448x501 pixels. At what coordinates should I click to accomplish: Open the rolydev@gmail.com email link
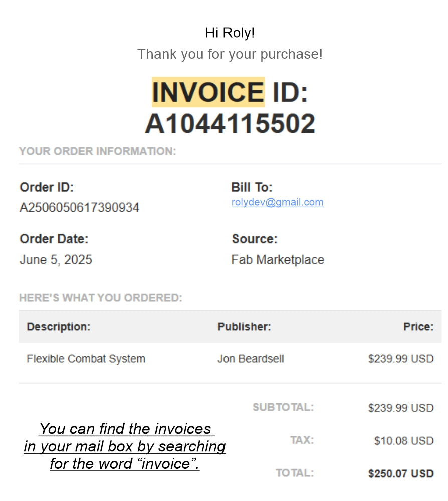coord(277,202)
